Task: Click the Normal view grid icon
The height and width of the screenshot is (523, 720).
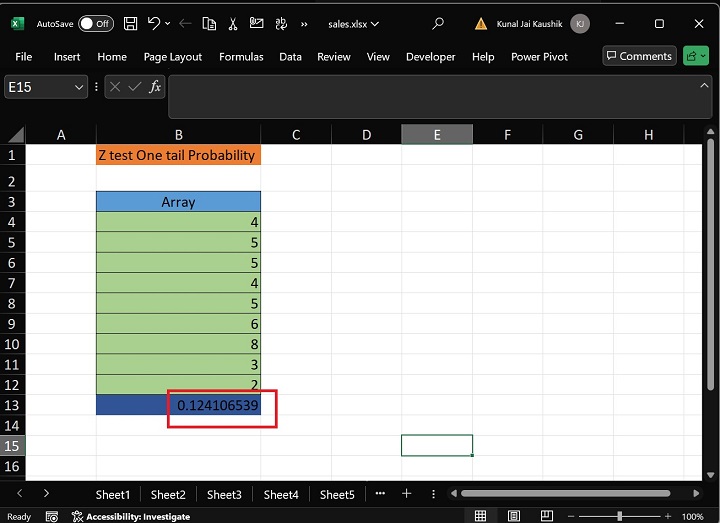Action: [481, 516]
